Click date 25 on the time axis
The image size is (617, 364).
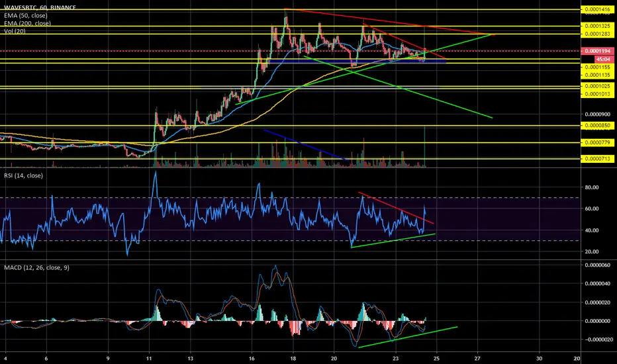coord(436,359)
